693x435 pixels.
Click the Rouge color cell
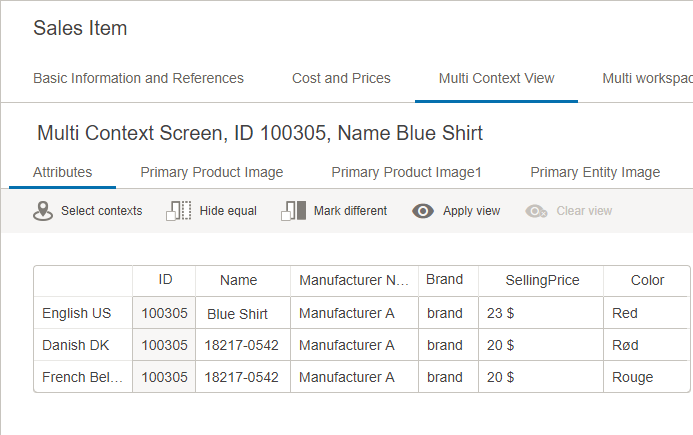click(646, 377)
